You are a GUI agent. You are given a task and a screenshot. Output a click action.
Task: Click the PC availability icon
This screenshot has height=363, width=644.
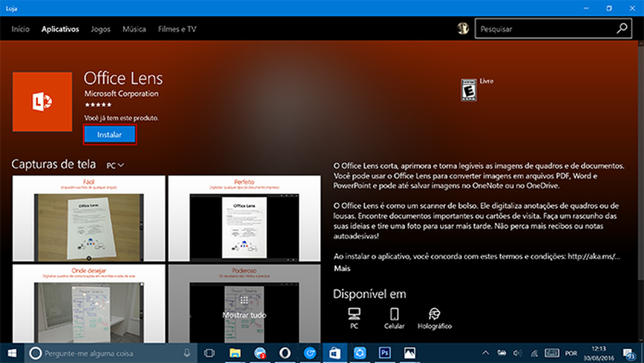pos(354,318)
